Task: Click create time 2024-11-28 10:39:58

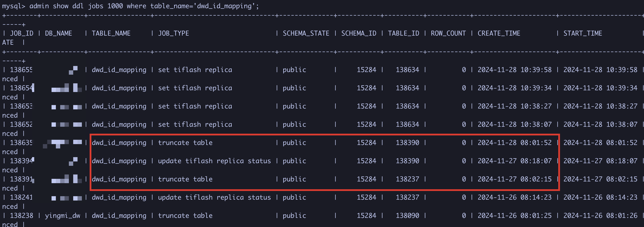Action: [x=515, y=70]
